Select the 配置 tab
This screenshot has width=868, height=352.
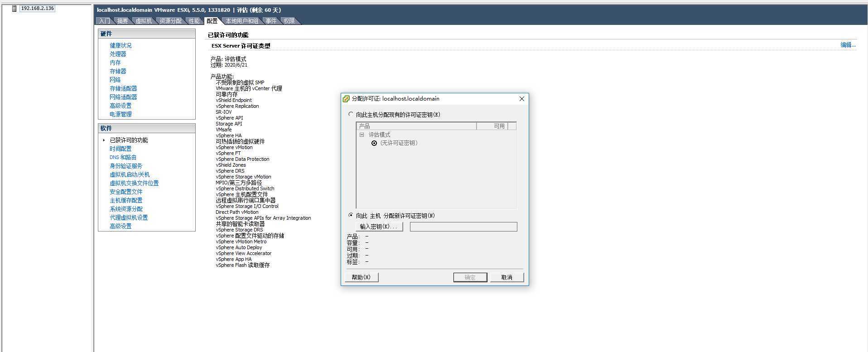[212, 21]
